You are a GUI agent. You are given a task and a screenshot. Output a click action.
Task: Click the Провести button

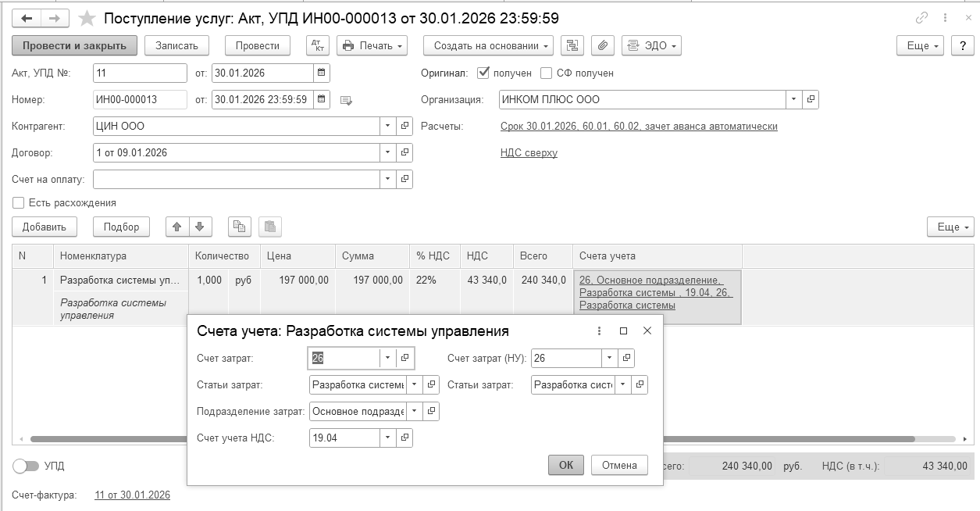(x=258, y=46)
